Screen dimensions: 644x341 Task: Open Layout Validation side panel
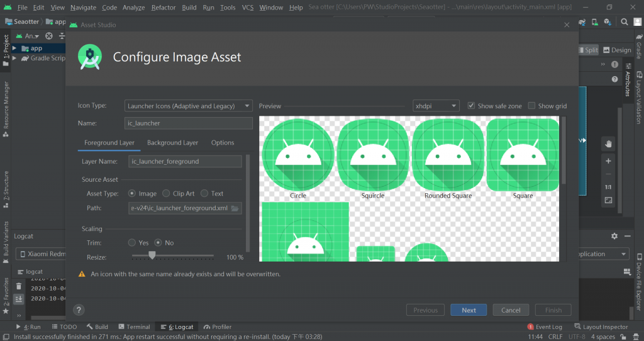639,98
